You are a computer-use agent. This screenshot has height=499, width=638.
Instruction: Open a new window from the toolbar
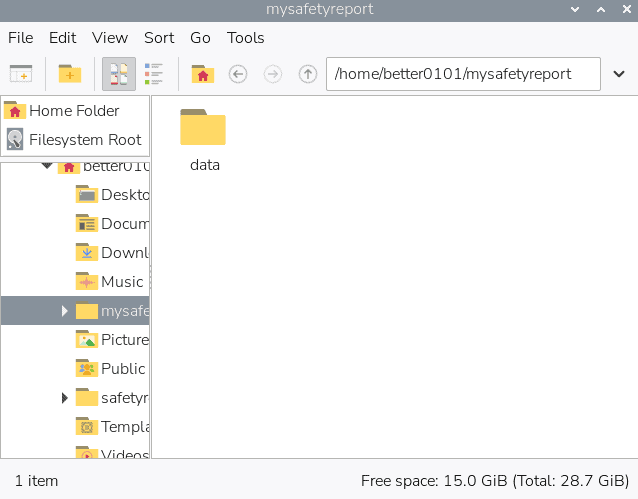(21, 74)
